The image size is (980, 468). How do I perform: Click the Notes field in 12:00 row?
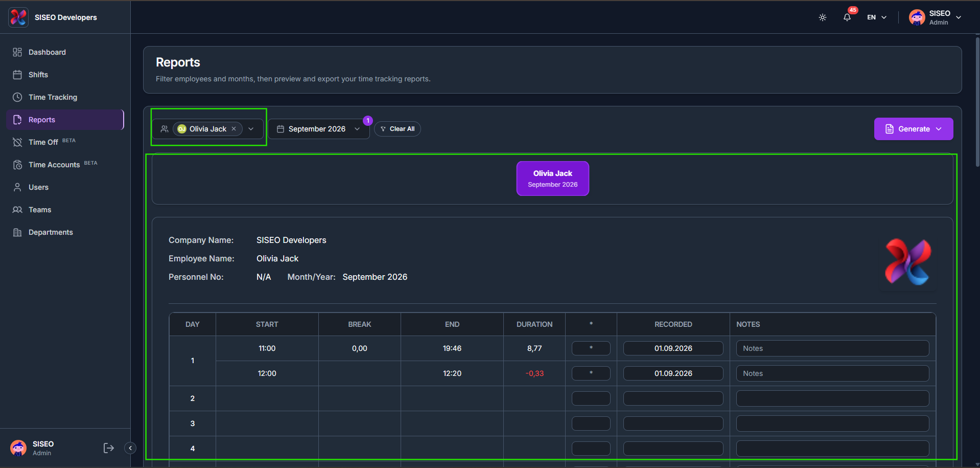pos(833,373)
